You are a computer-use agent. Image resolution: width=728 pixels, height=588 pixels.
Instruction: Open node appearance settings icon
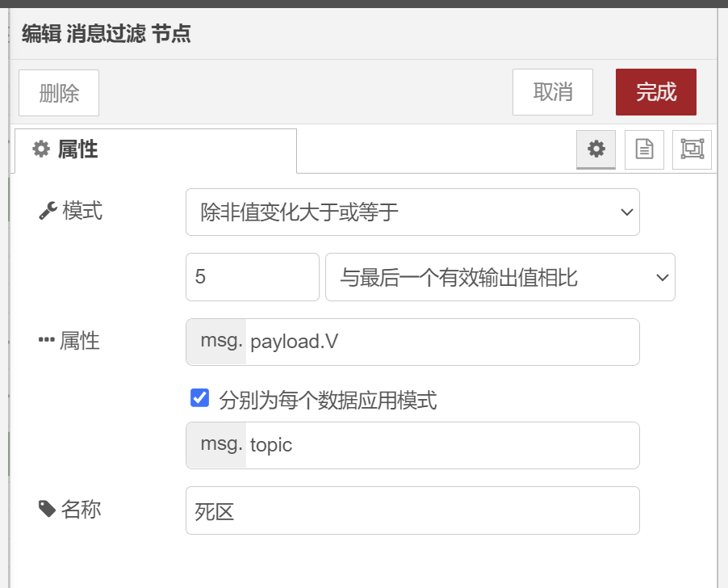click(692, 149)
